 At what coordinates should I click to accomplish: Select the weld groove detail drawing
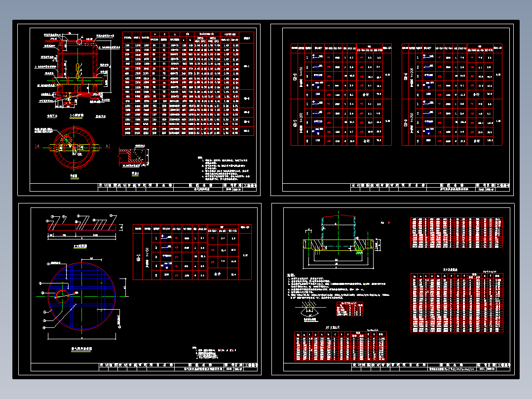[x=310, y=310]
